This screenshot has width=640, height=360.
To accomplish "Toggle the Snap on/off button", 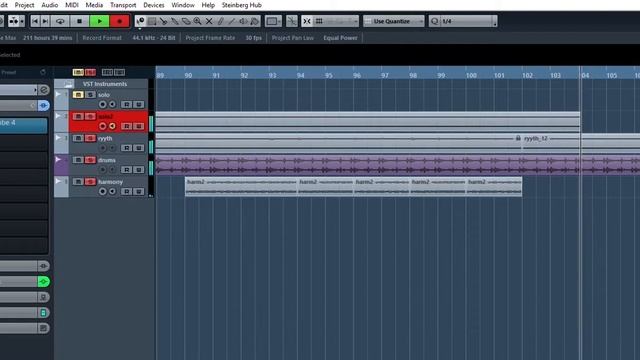I will [x=307, y=21].
